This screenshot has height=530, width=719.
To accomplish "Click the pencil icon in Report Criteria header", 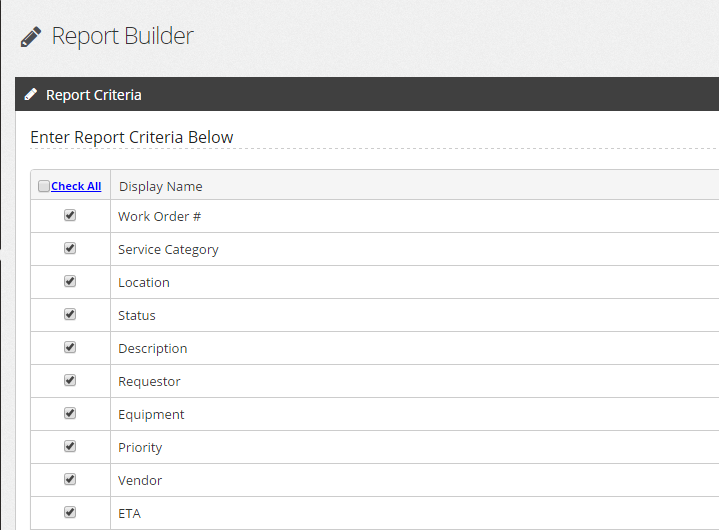I will pos(31,94).
